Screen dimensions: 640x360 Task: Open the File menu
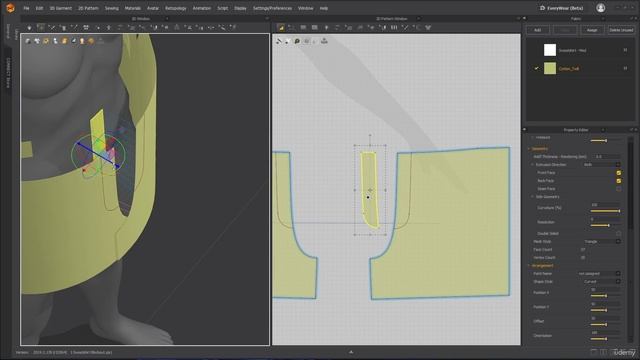[x=26, y=8]
